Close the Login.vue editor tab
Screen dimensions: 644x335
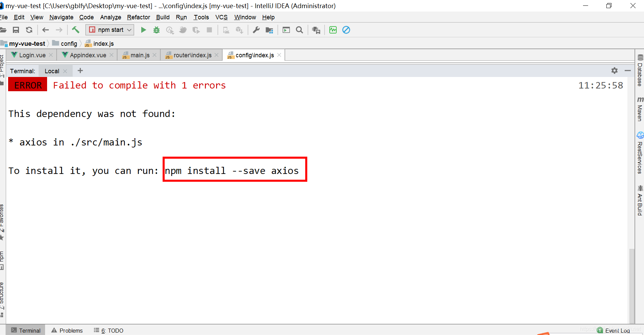[x=51, y=55]
